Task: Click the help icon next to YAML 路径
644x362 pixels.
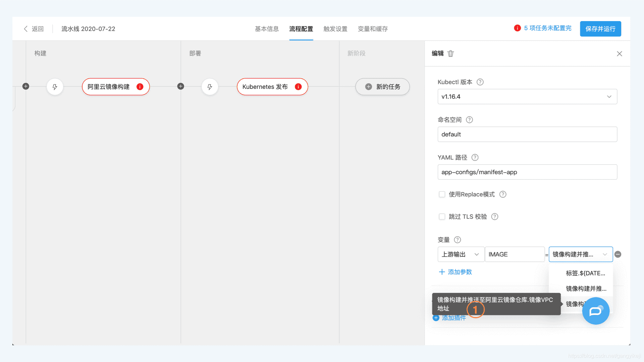Action: pos(475,158)
